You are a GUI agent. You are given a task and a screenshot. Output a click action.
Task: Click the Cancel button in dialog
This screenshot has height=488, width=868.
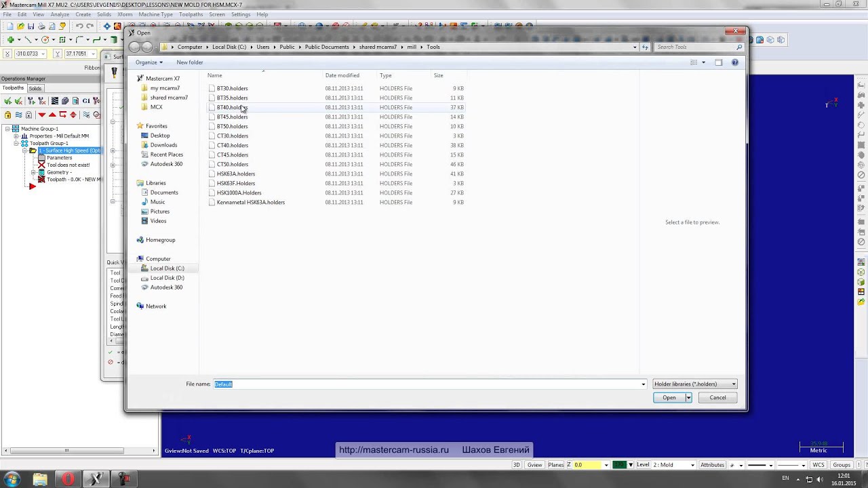(717, 398)
